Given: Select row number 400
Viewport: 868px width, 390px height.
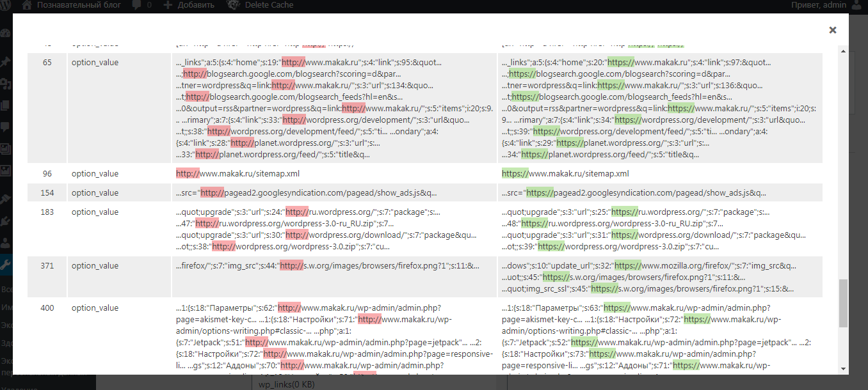Looking at the screenshot, I should click(47, 308).
